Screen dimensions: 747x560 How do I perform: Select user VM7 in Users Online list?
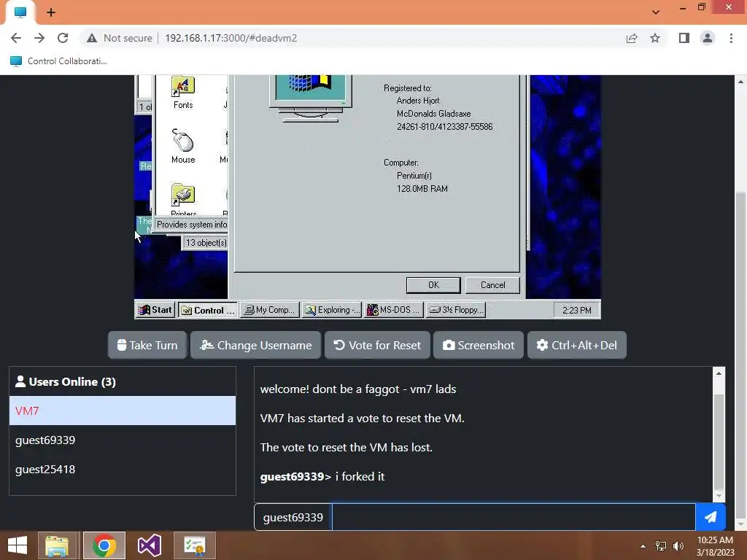pos(123,411)
